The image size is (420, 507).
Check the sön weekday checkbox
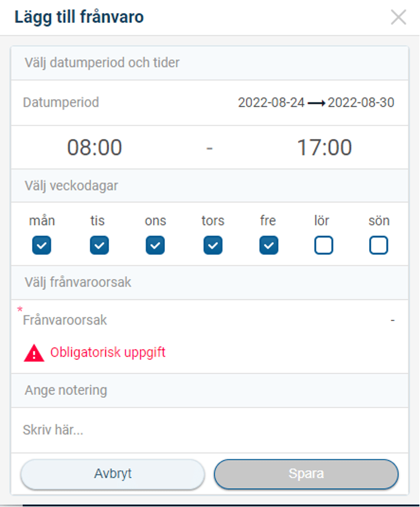pyautogui.click(x=378, y=245)
